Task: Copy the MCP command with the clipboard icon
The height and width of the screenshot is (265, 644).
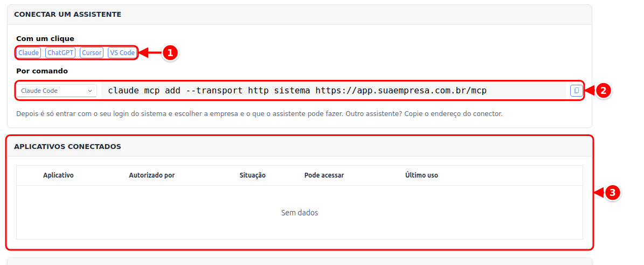Action: pos(577,91)
